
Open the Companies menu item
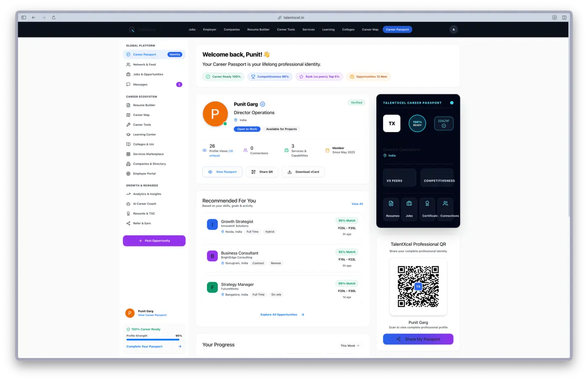tap(232, 29)
